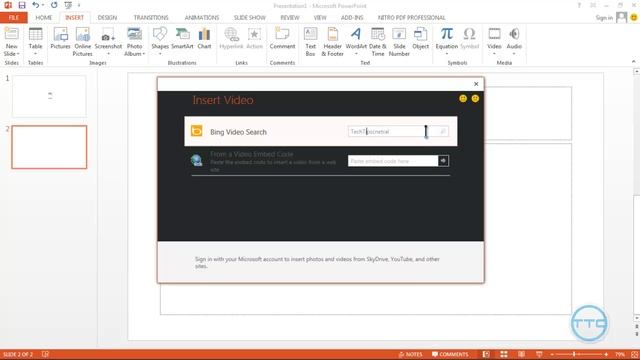Submit the pasted embed code arrow
The height and width of the screenshot is (360, 640).
click(443, 161)
